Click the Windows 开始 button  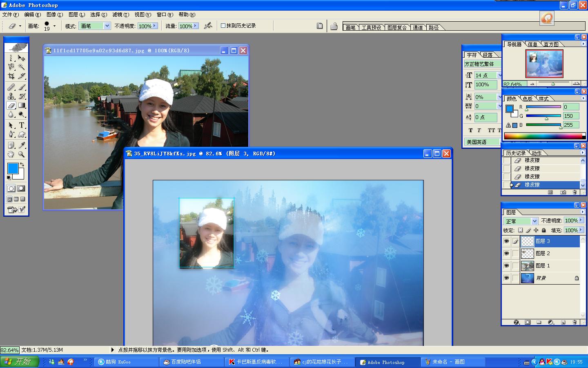point(20,361)
